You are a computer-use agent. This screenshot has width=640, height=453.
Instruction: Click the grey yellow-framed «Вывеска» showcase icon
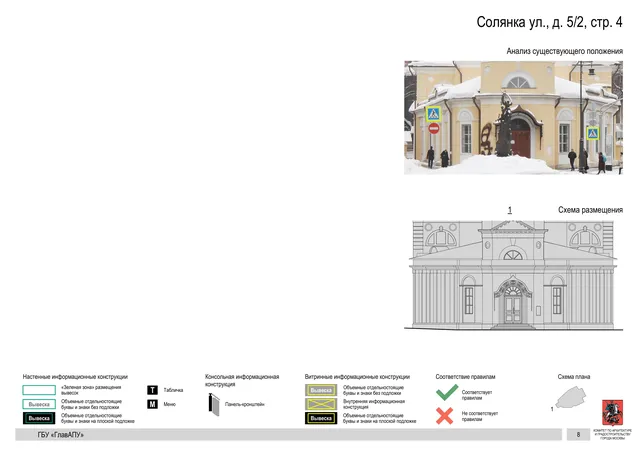[321, 390]
